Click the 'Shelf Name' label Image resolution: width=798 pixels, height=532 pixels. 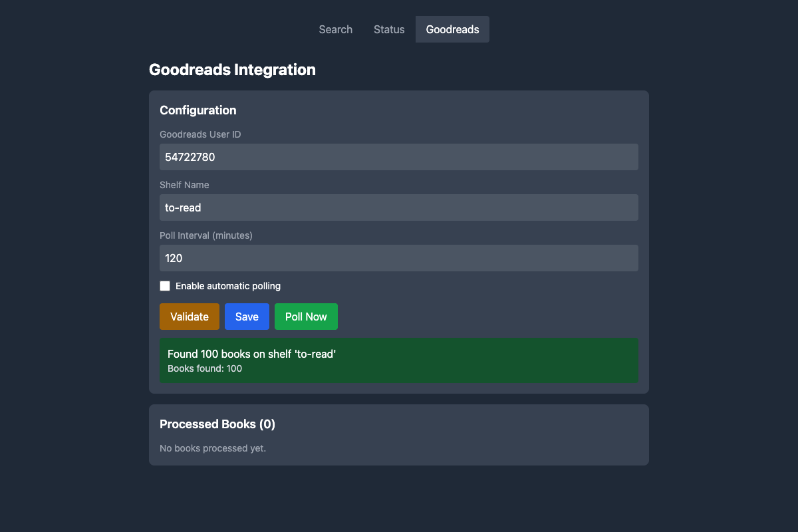pyautogui.click(x=184, y=185)
